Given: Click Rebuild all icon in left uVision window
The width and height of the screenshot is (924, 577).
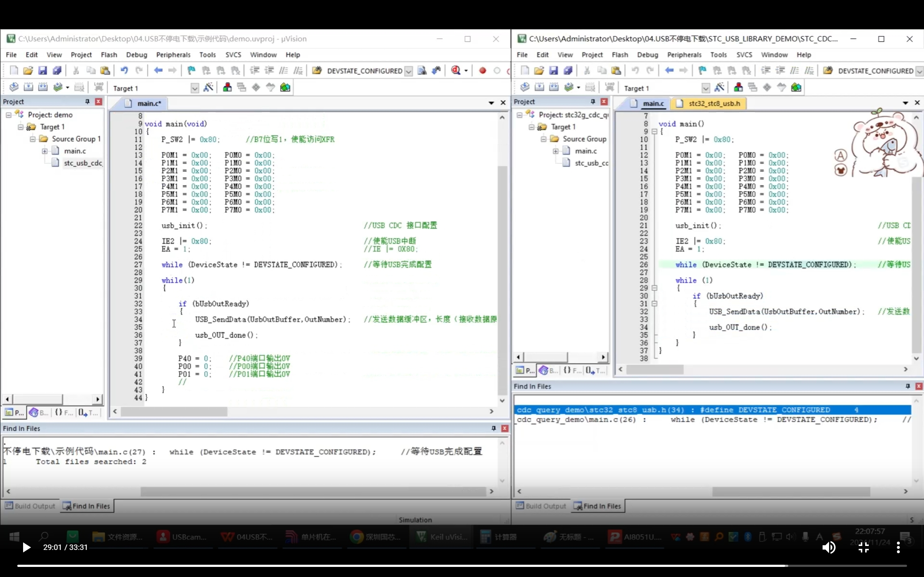Looking at the screenshot, I should [43, 88].
